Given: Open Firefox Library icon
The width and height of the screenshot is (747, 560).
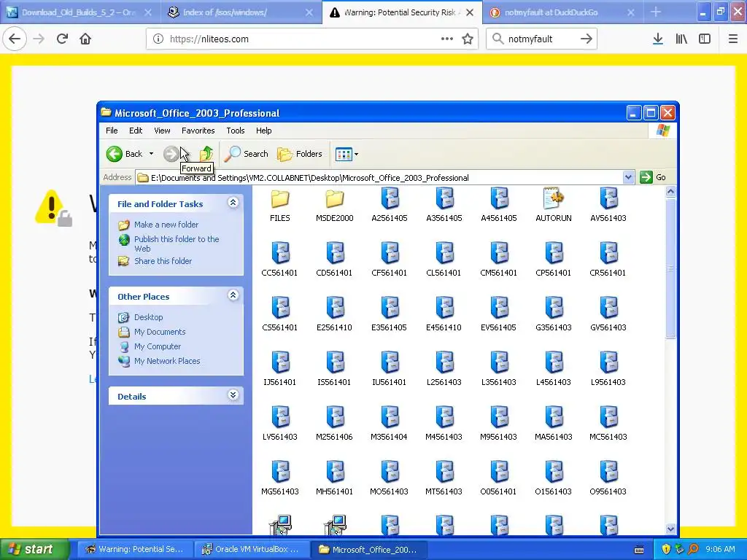Looking at the screenshot, I should click(681, 39).
